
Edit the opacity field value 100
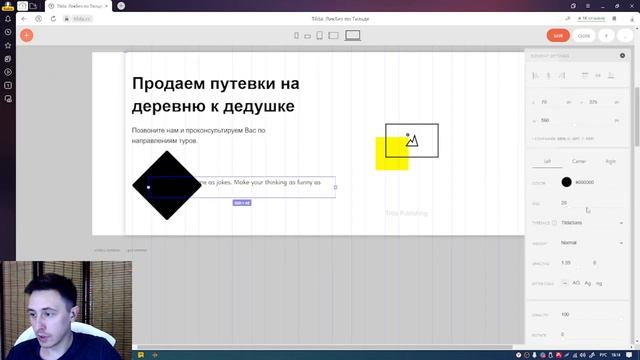(x=565, y=315)
